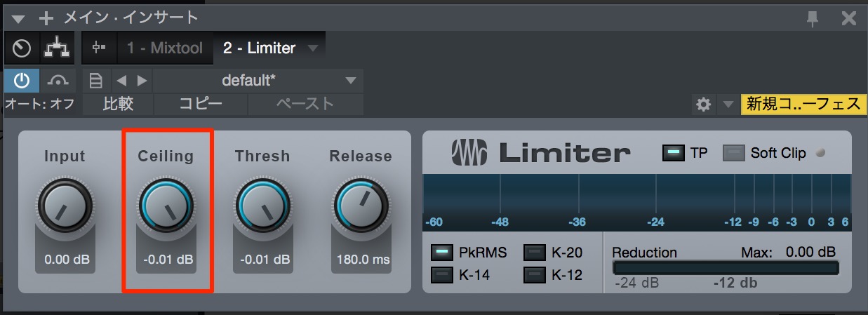Close the insert window
This screenshot has height=315, width=868.
click(x=848, y=18)
